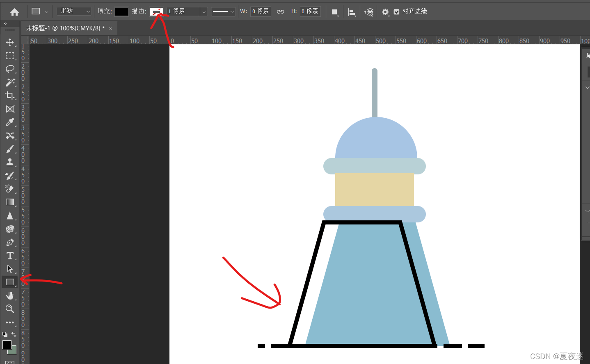
Task: Swap foreground and background colors
Action: [x=14, y=334]
